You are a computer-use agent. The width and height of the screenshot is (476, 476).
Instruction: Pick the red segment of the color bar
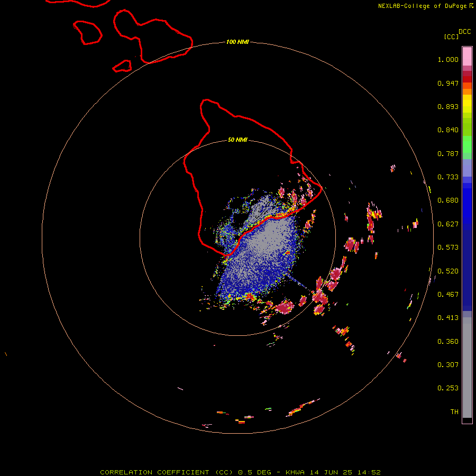tap(467, 79)
